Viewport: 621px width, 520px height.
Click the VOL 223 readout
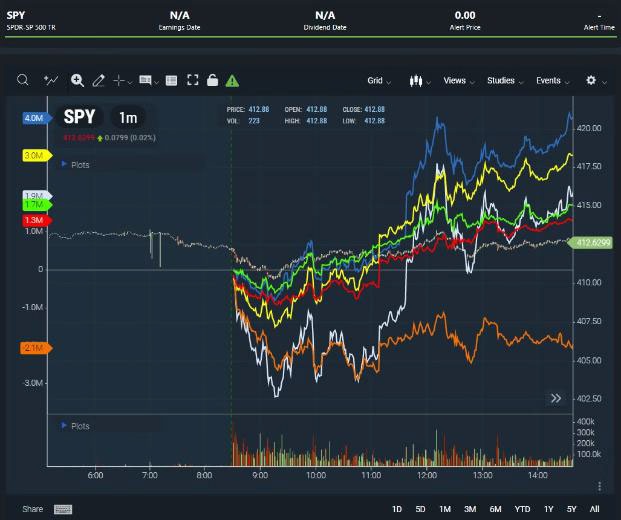[243, 121]
